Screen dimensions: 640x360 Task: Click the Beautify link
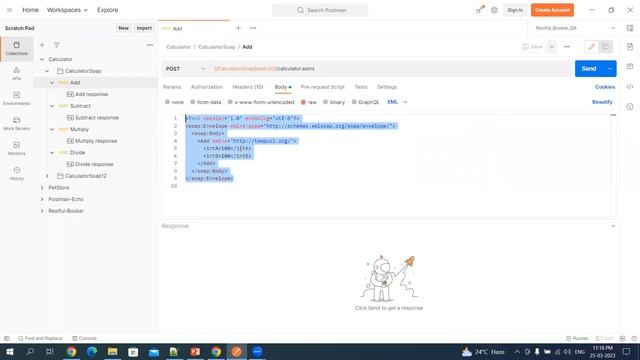[x=602, y=102]
